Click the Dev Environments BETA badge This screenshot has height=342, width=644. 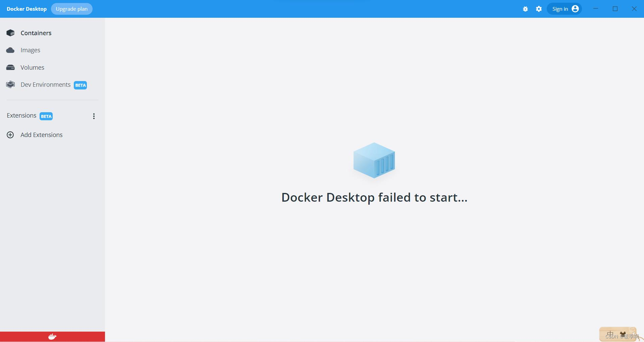(x=80, y=85)
